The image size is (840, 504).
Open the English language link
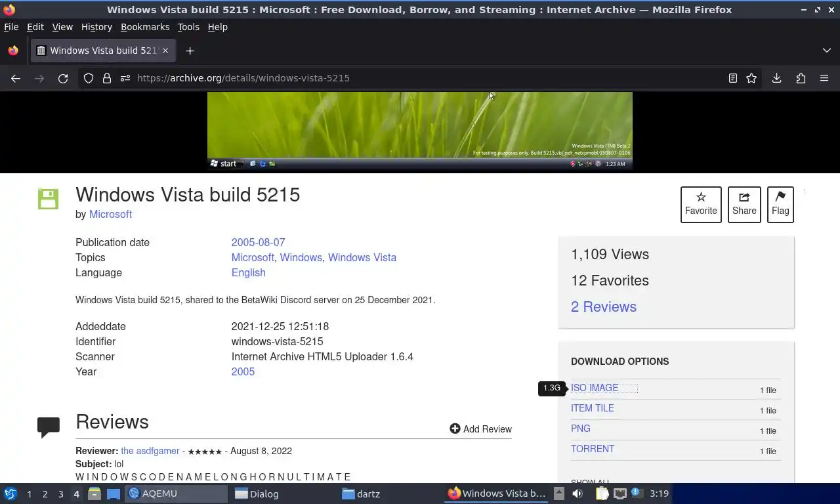(248, 273)
